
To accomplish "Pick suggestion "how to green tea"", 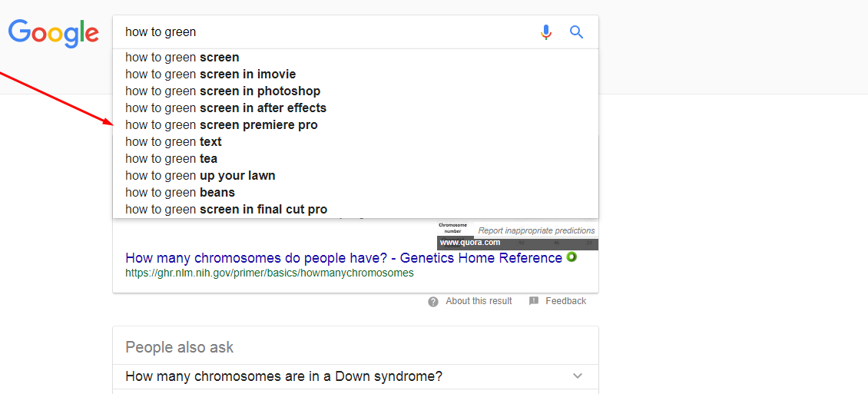I will 356,159.
